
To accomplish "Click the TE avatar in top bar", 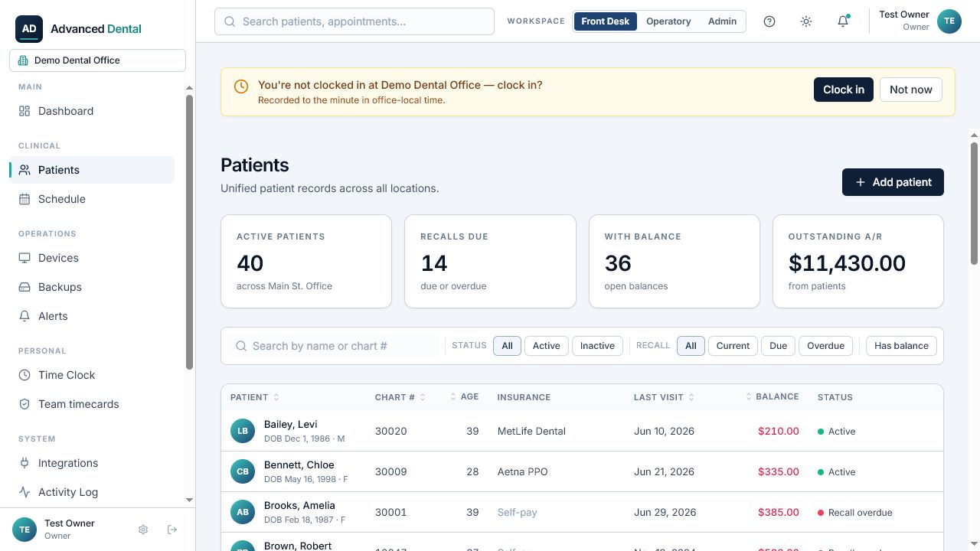I will [949, 21].
